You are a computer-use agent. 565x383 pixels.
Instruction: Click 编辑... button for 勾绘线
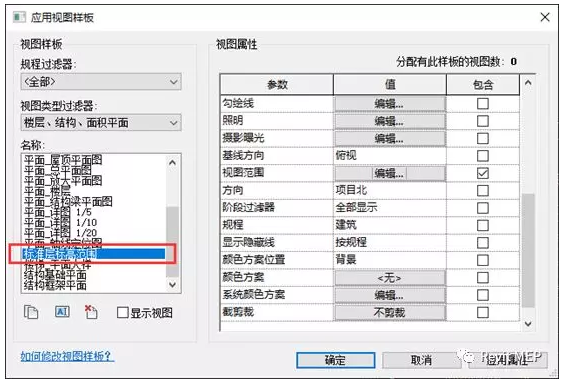pyautogui.click(x=390, y=104)
